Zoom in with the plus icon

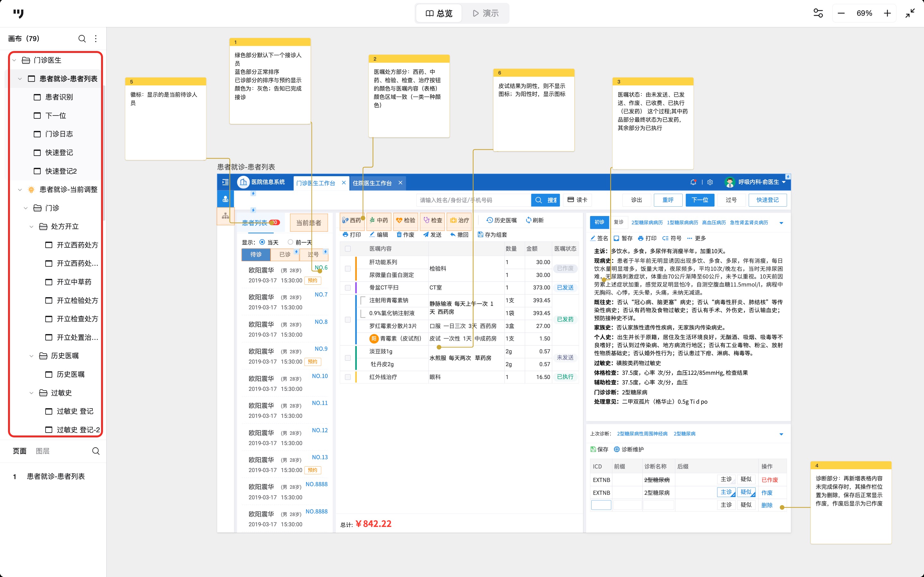point(887,13)
